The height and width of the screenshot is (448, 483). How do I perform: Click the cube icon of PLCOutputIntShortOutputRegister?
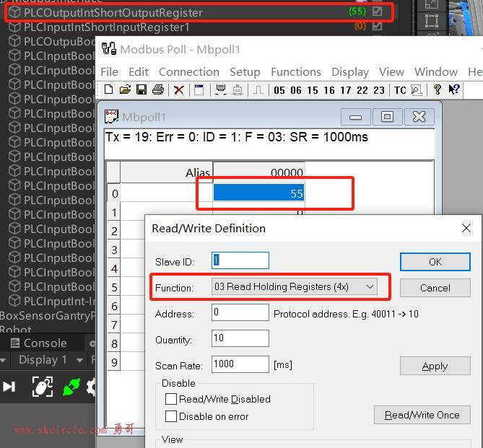pyautogui.click(x=14, y=12)
